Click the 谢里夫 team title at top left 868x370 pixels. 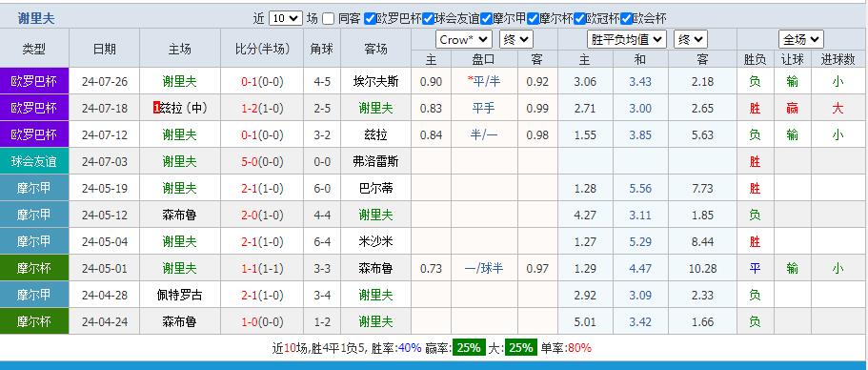pyautogui.click(x=36, y=19)
